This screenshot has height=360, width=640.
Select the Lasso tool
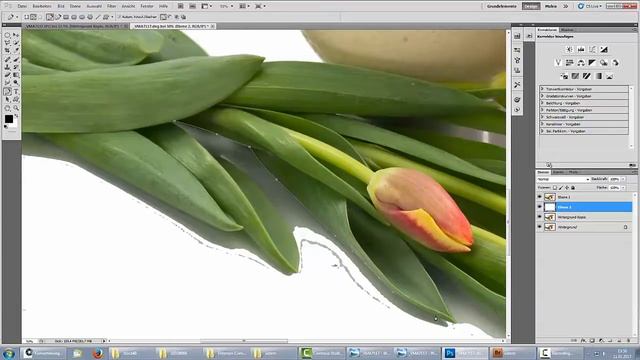click(7, 43)
